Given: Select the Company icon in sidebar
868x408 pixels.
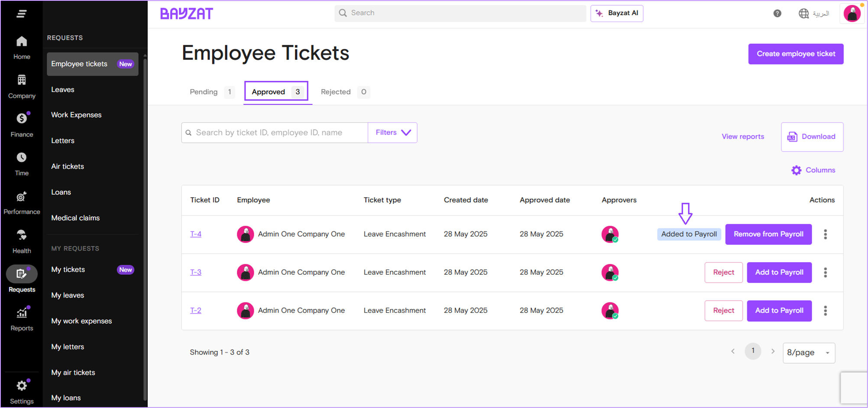Looking at the screenshot, I should coord(21,85).
